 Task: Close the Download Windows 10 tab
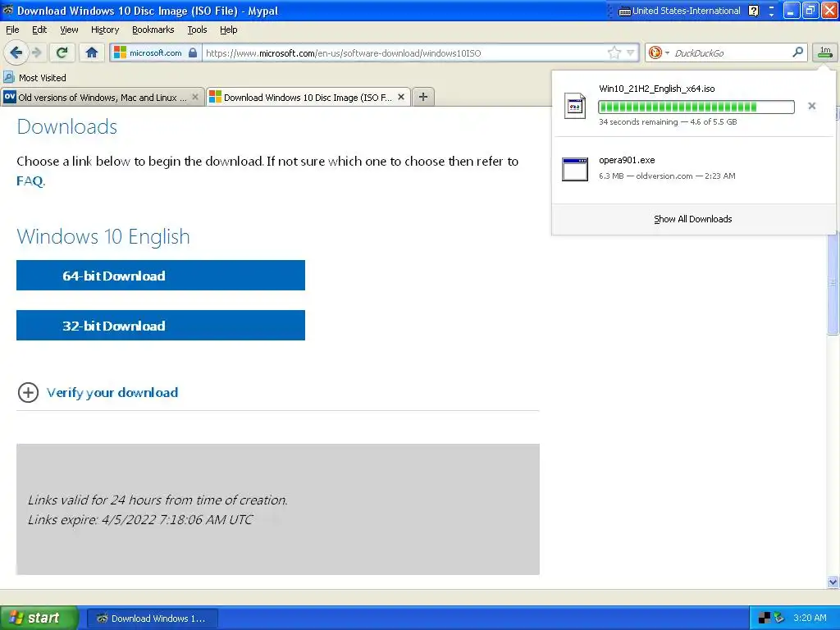coord(400,97)
